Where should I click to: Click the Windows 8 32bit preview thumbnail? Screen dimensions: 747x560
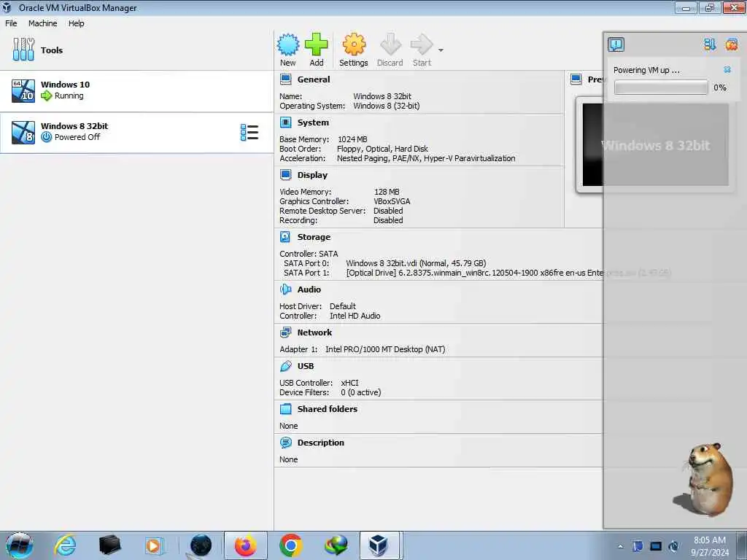655,145
